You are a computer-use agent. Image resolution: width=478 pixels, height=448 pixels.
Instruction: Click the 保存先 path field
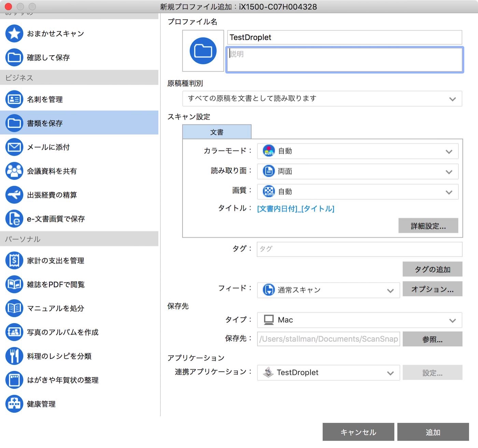pos(328,339)
